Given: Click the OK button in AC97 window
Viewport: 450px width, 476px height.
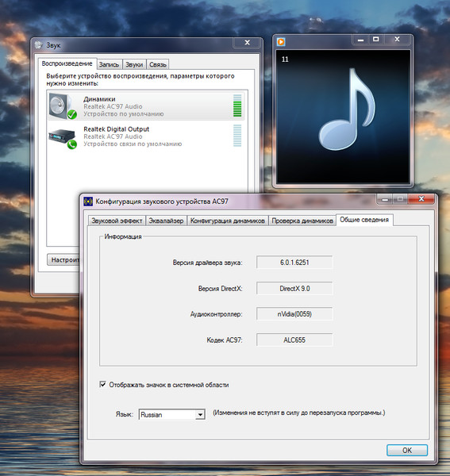Looking at the screenshot, I should pyautogui.click(x=407, y=450).
